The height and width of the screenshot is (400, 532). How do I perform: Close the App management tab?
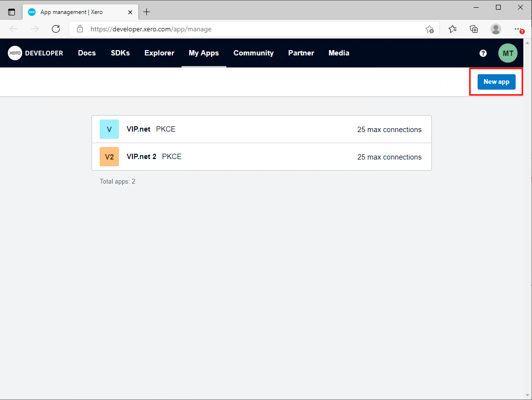(x=130, y=12)
